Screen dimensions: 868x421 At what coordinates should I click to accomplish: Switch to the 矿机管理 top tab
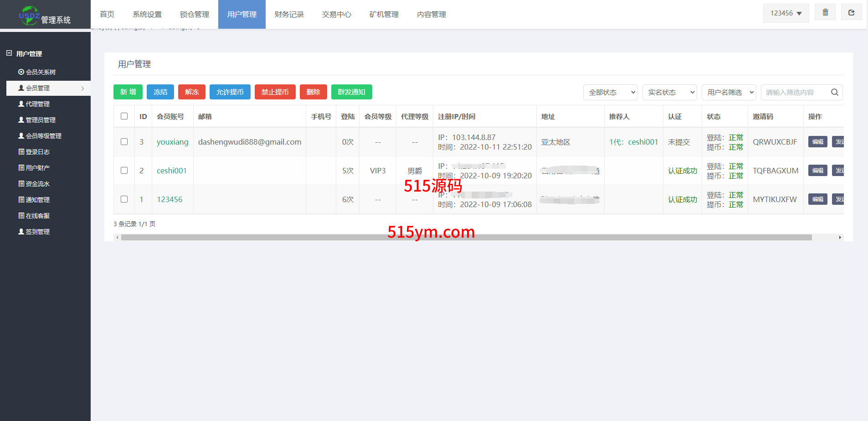(x=384, y=15)
